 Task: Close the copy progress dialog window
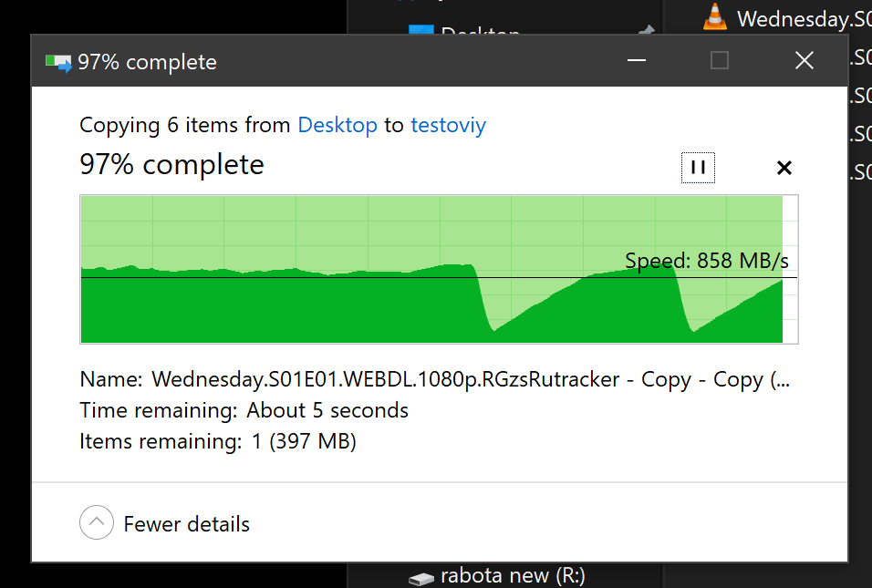click(x=805, y=60)
